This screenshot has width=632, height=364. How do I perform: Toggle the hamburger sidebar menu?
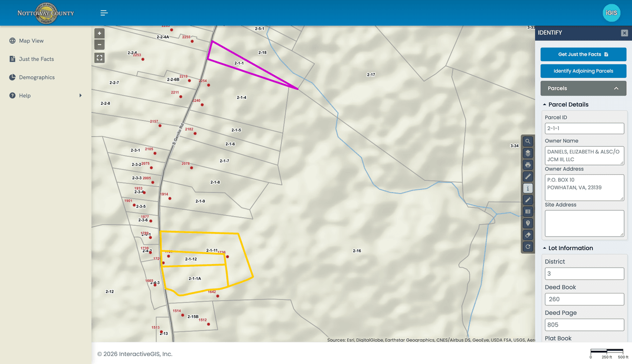(x=104, y=13)
